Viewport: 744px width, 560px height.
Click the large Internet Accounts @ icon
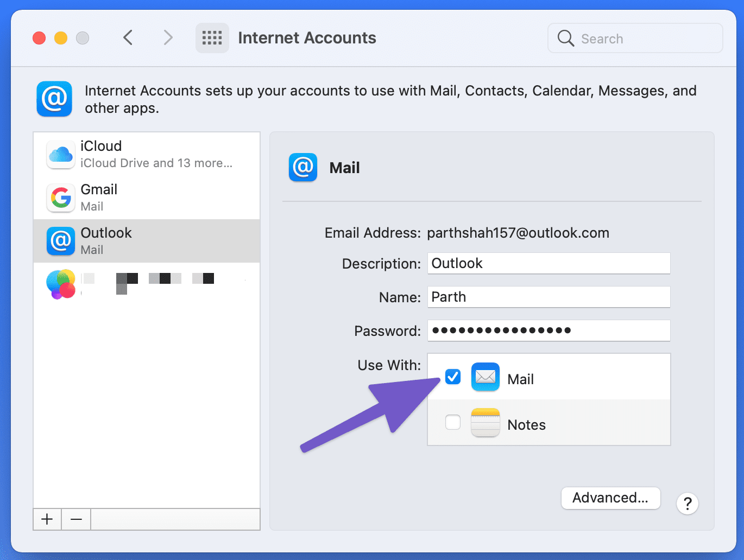pyautogui.click(x=54, y=99)
